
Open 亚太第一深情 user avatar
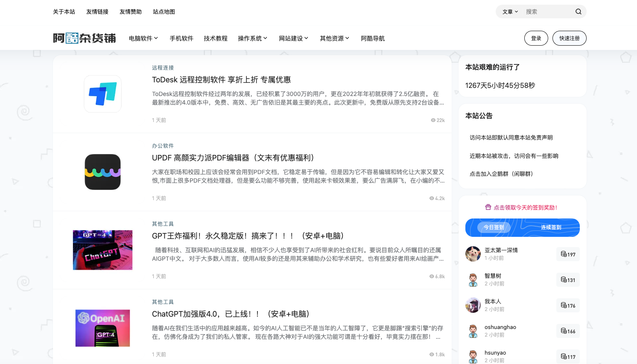coord(473,254)
